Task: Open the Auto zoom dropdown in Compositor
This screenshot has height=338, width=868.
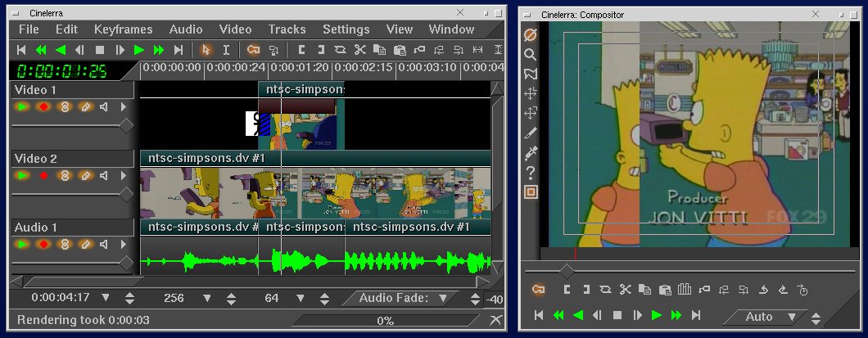Action: (791, 317)
